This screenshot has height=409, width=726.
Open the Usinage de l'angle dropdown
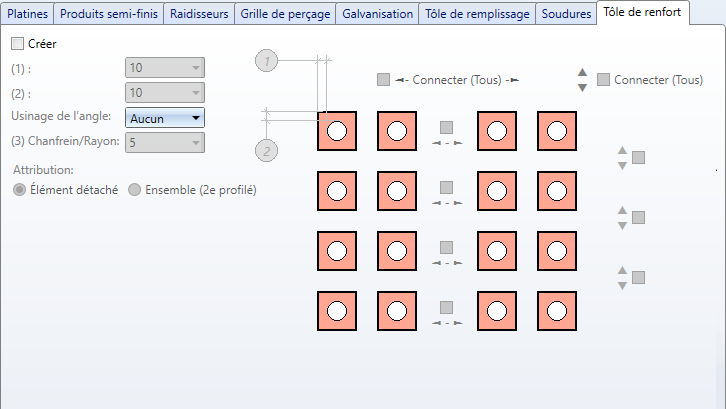(165, 118)
